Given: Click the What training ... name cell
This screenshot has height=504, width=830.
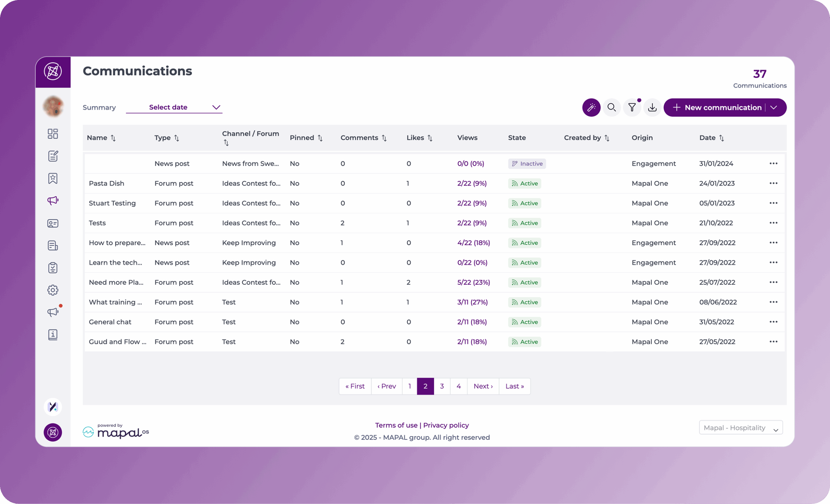Looking at the screenshot, I should click(x=115, y=302).
